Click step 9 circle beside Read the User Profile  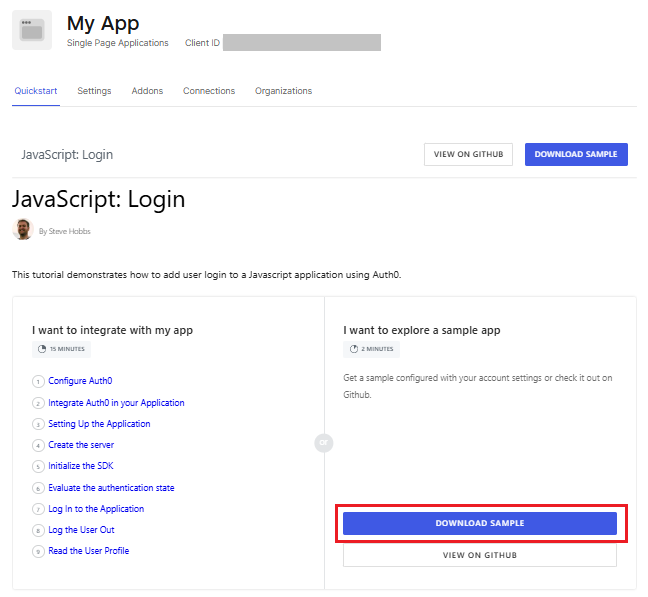click(x=38, y=552)
